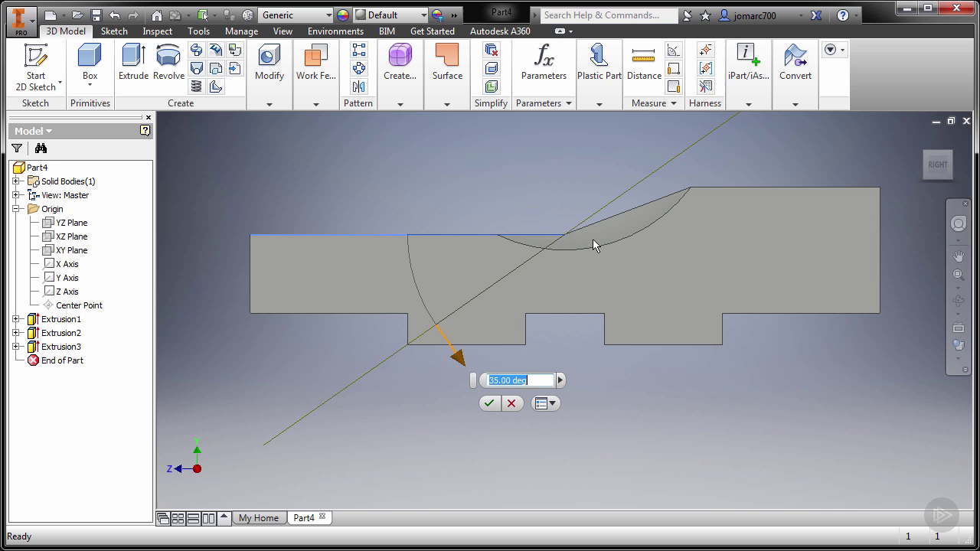Open Model browser help question icon
This screenshot has width=980, height=551.
point(145,131)
